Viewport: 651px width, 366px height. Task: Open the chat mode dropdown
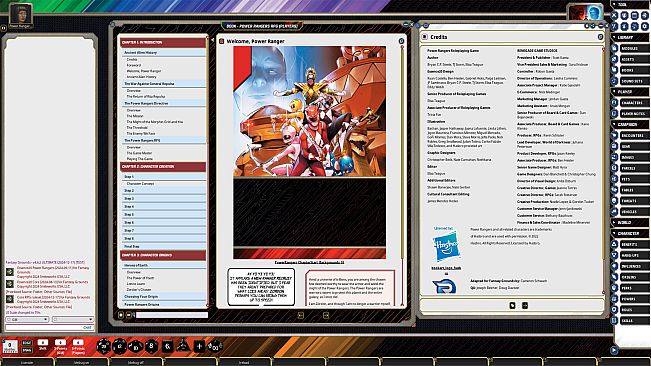click(27, 320)
